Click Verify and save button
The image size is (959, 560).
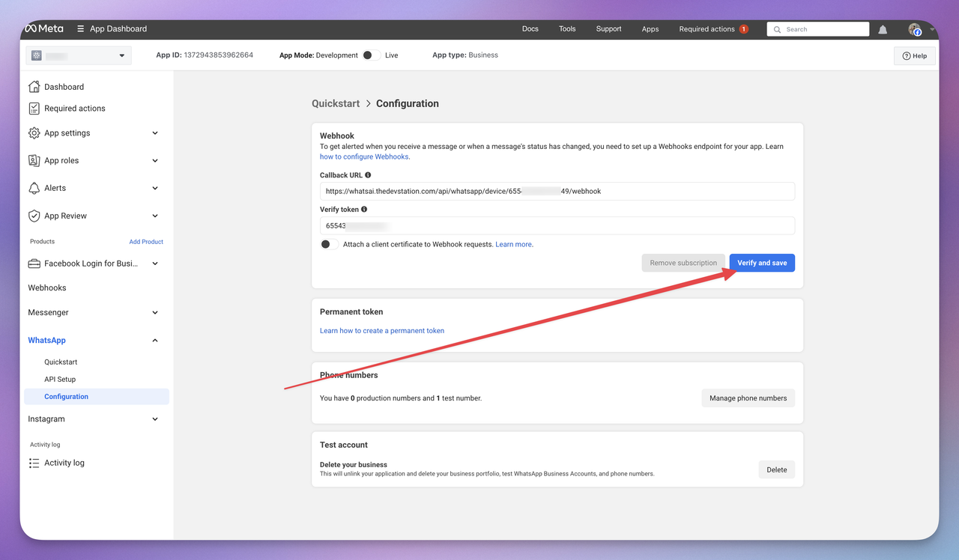click(762, 263)
